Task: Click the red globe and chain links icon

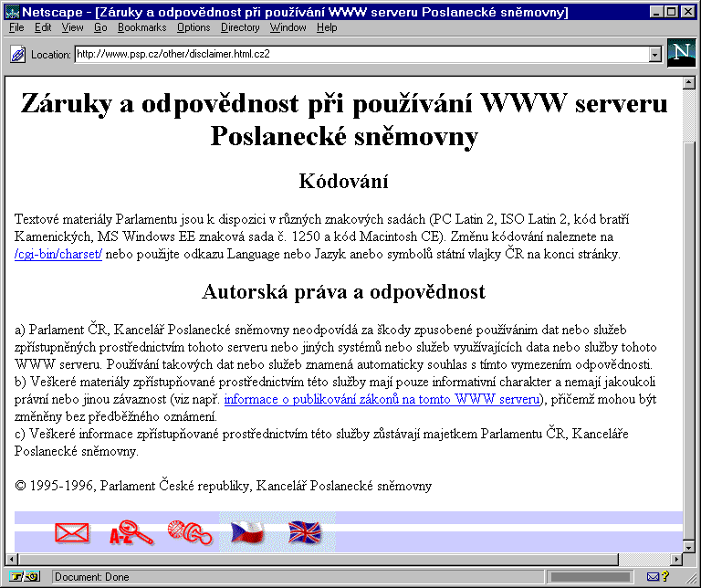Action: [x=190, y=532]
